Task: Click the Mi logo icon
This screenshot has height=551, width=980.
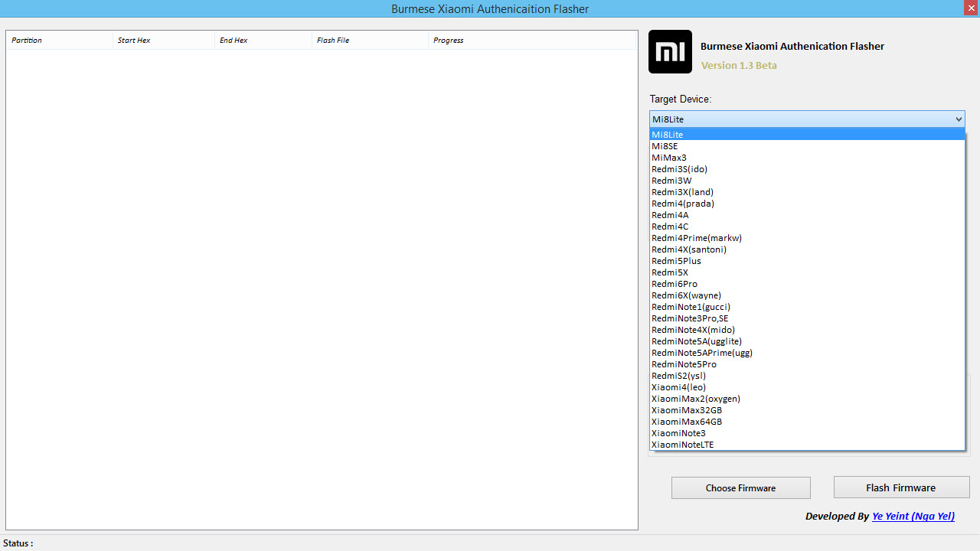Action: pyautogui.click(x=670, y=52)
